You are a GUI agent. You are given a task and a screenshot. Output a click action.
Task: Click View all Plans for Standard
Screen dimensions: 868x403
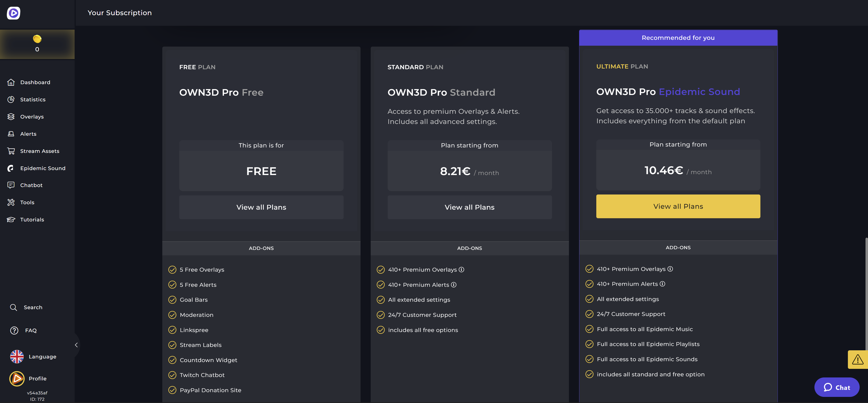click(x=469, y=207)
